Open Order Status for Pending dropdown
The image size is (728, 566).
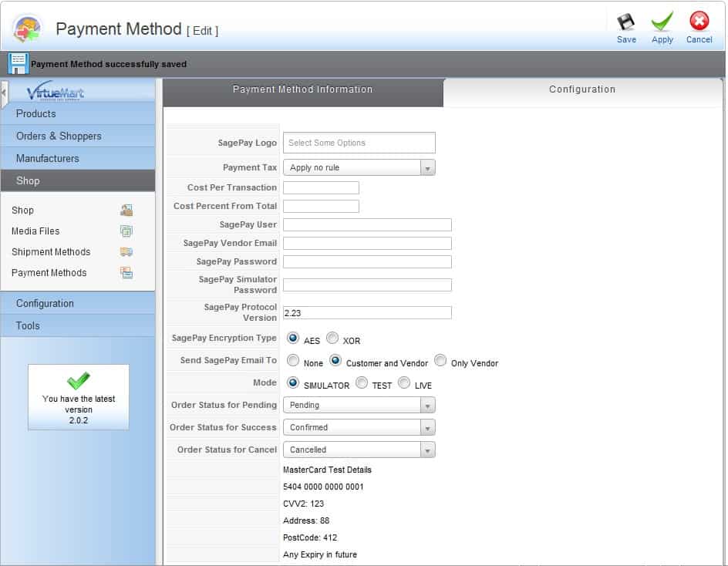359,405
